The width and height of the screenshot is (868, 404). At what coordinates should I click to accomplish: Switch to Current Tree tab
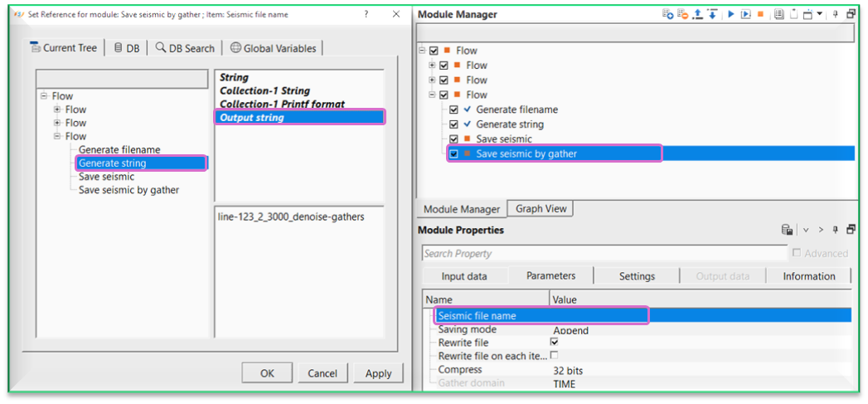coord(64,47)
